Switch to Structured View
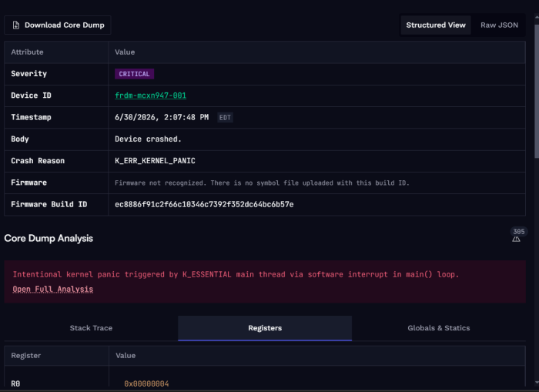Viewport: 539px width, 392px height. (436, 25)
